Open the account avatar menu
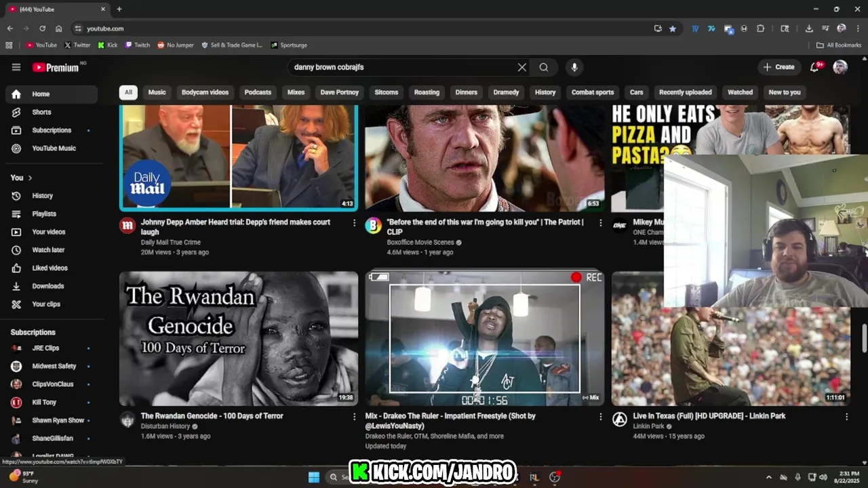Screen dimensions: 868x488 coord(840,67)
